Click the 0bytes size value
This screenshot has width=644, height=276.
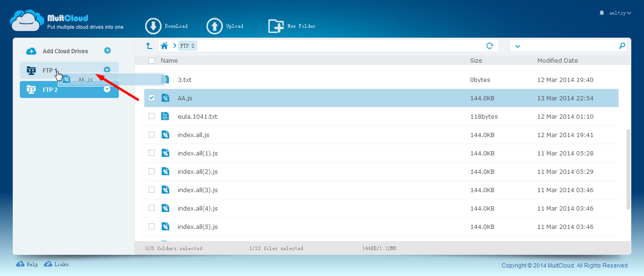480,80
